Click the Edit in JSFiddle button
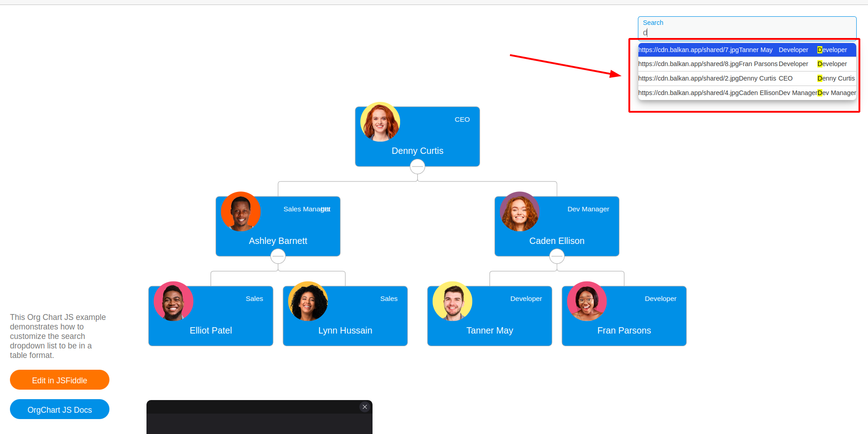The width and height of the screenshot is (868, 434). (59, 380)
